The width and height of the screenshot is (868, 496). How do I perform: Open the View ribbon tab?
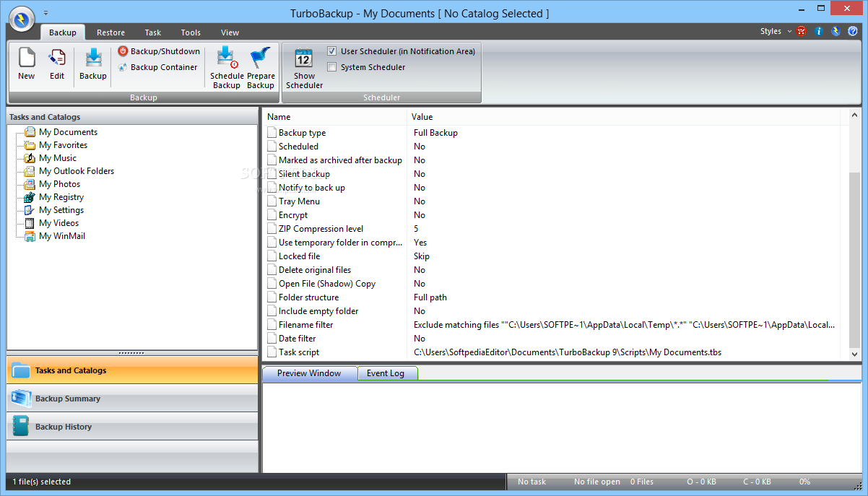(230, 32)
